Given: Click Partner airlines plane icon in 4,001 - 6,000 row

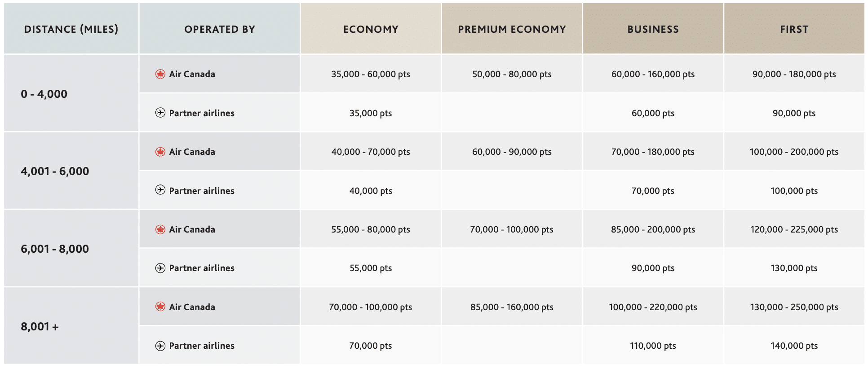Looking at the screenshot, I should [x=160, y=190].
